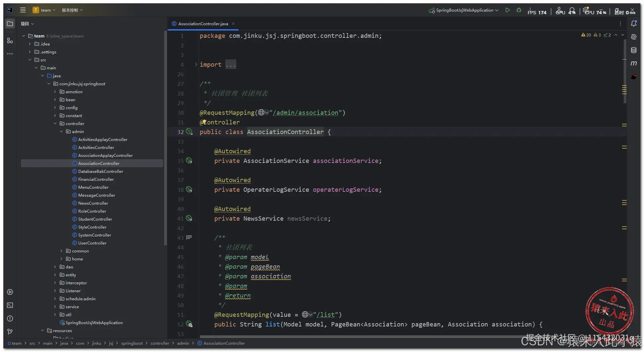This screenshot has width=644, height=352.
Task: Collapse the admin package
Action: [x=61, y=131]
